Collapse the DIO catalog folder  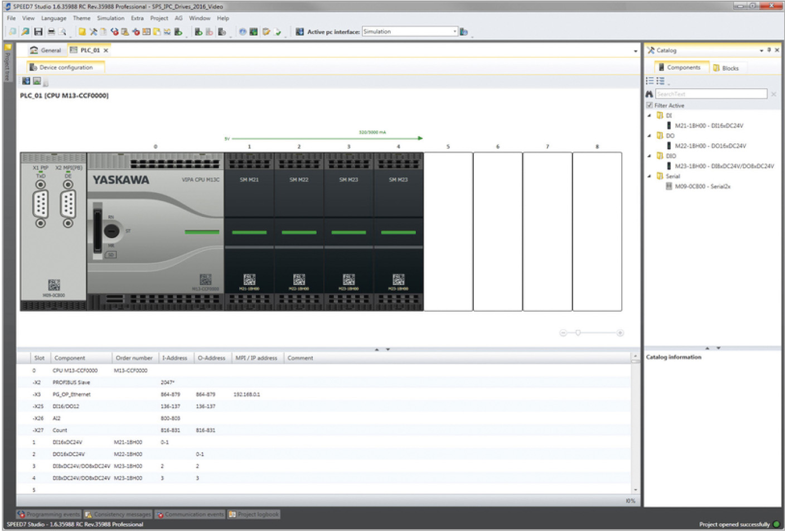pos(650,156)
